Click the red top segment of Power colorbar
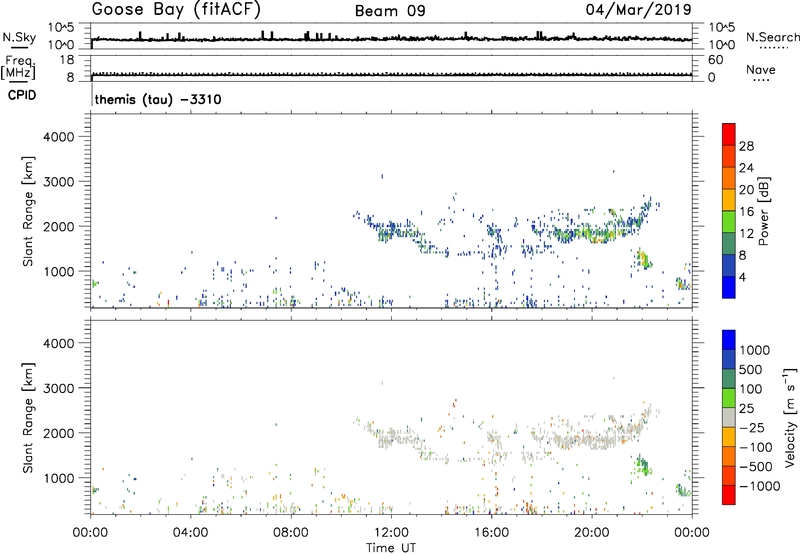The height and width of the screenshot is (554, 800). click(729, 134)
